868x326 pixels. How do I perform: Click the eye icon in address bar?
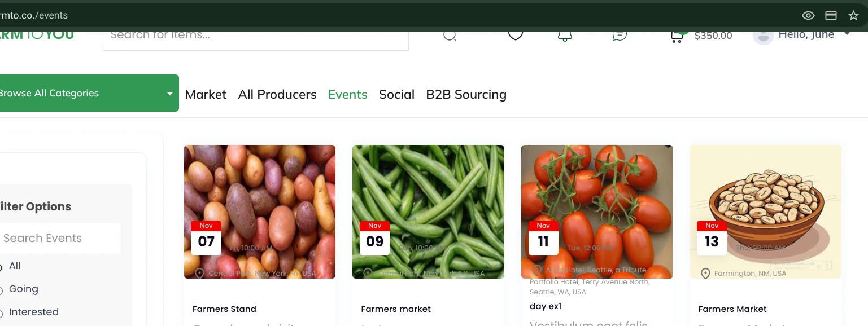click(808, 16)
